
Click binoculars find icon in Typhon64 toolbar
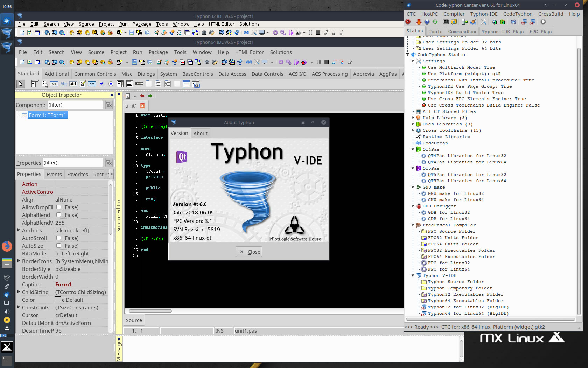pyautogui.click(x=207, y=62)
